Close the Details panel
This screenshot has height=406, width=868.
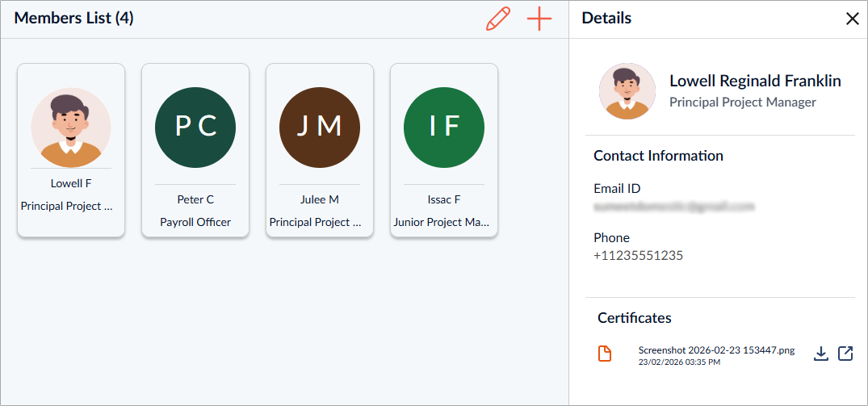[853, 19]
